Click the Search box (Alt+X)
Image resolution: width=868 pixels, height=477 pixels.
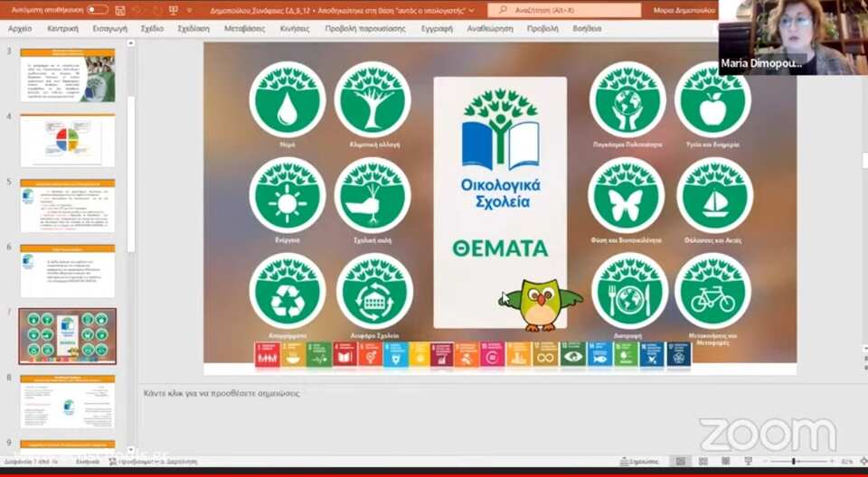563,10
